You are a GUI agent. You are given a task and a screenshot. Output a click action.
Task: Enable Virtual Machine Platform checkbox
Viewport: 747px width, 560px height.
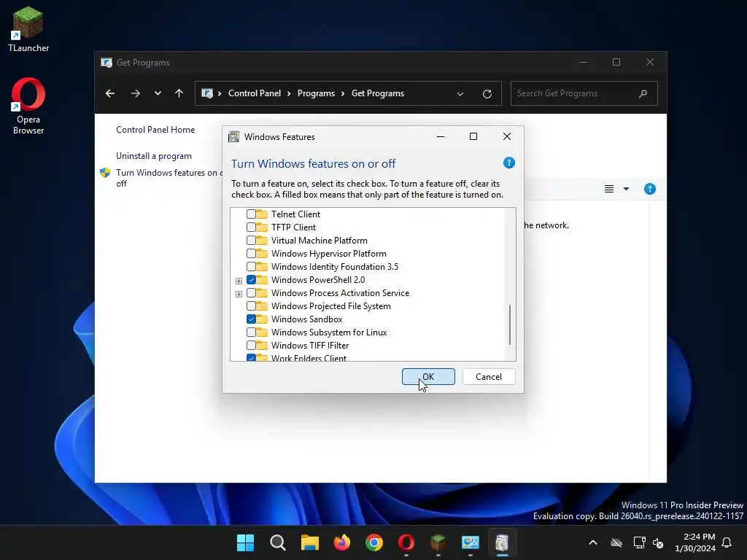251,241
